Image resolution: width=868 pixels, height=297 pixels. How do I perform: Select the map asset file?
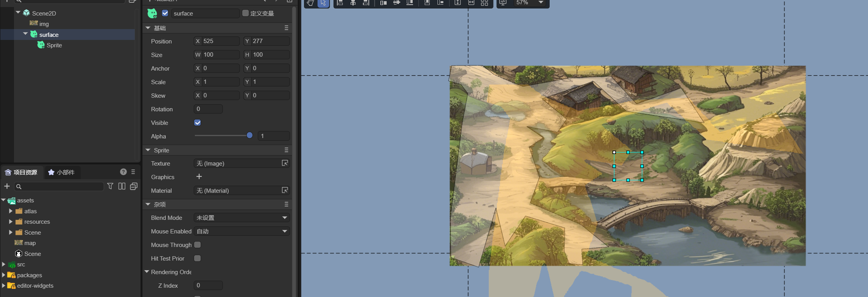coord(30,243)
